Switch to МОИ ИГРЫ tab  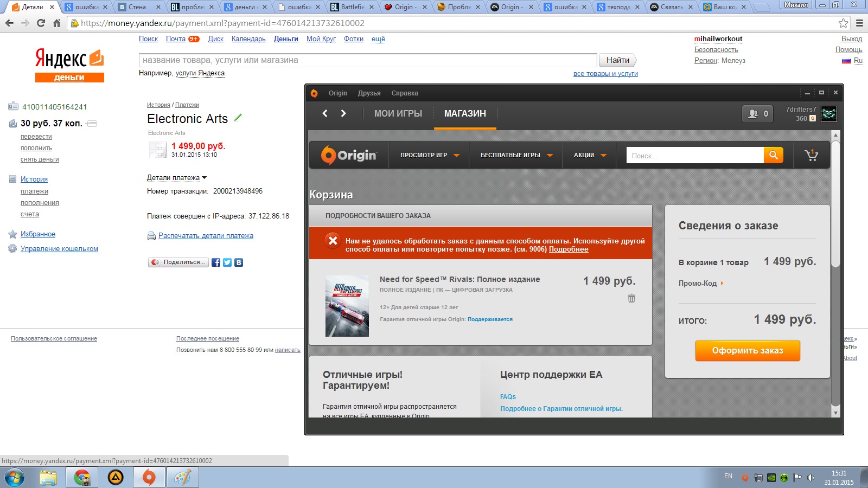tap(398, 113)
